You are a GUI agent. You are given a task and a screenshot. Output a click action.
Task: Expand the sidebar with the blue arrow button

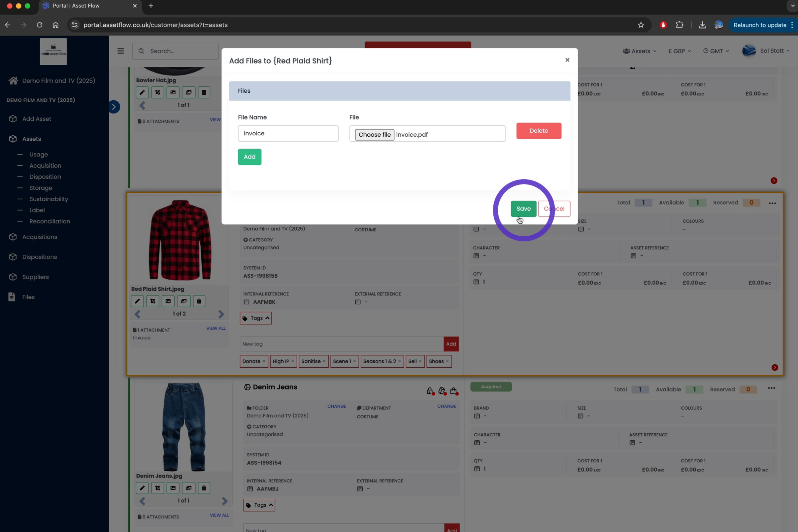pos(114,107)
